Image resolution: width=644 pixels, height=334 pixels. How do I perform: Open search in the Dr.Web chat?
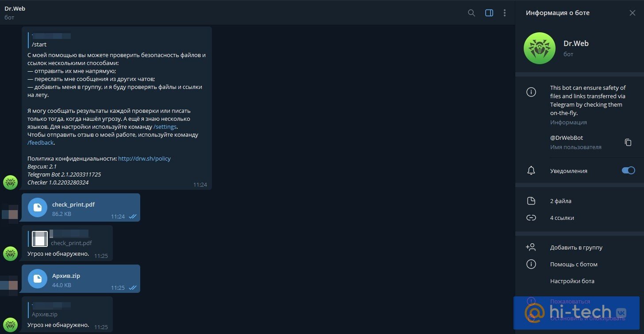471,13
